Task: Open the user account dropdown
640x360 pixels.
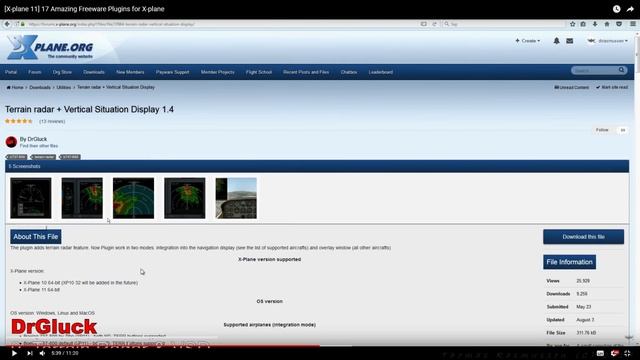Action: (x=607, y=41)
